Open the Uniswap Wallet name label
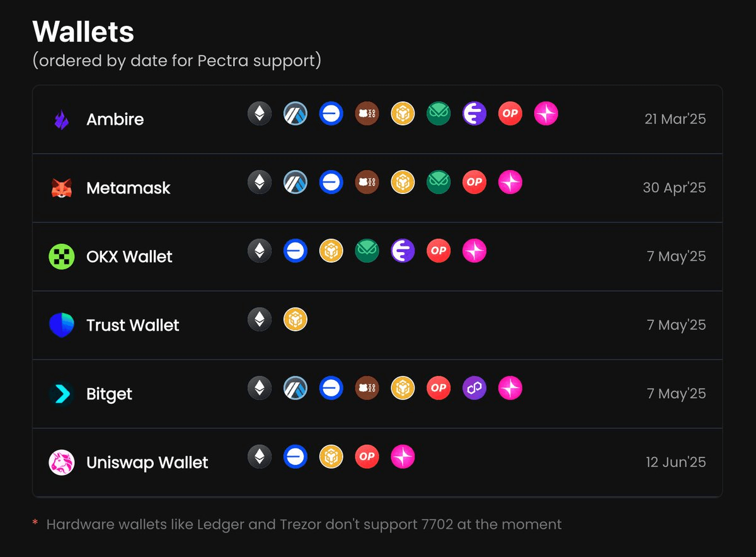Image resolution: width=756 pixels, height=557 pixels. (147, 462)
